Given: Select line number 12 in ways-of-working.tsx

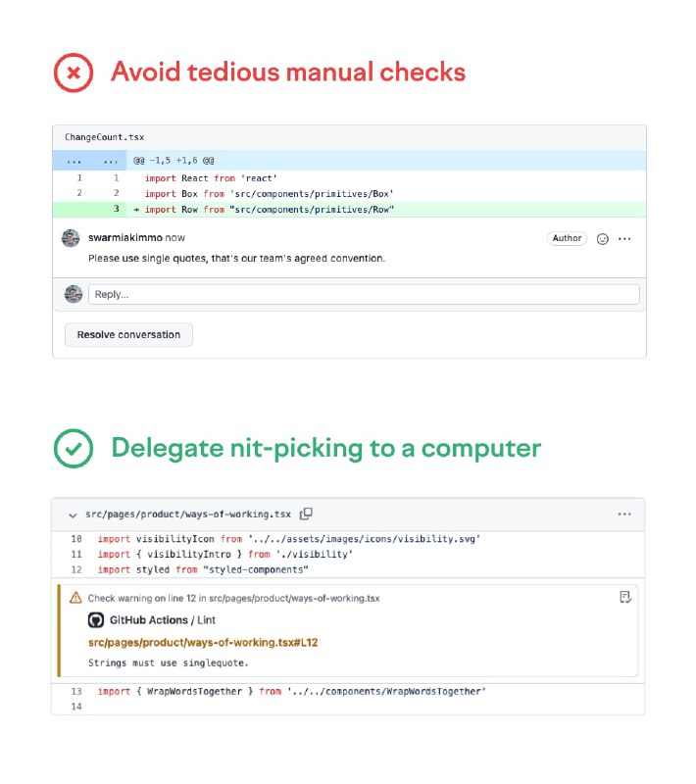Looking at the screenshot, I should click(76, 569).
